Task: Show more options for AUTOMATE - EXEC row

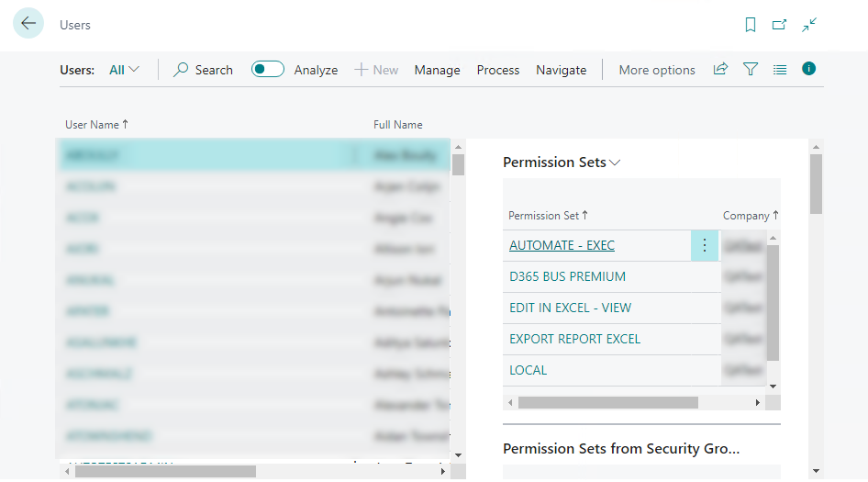Action: point(705,245)
